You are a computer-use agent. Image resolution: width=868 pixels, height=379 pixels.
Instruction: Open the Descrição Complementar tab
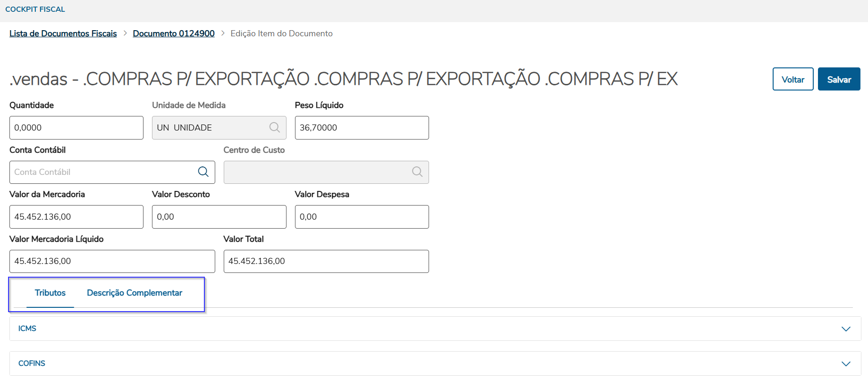click(135, 293)
